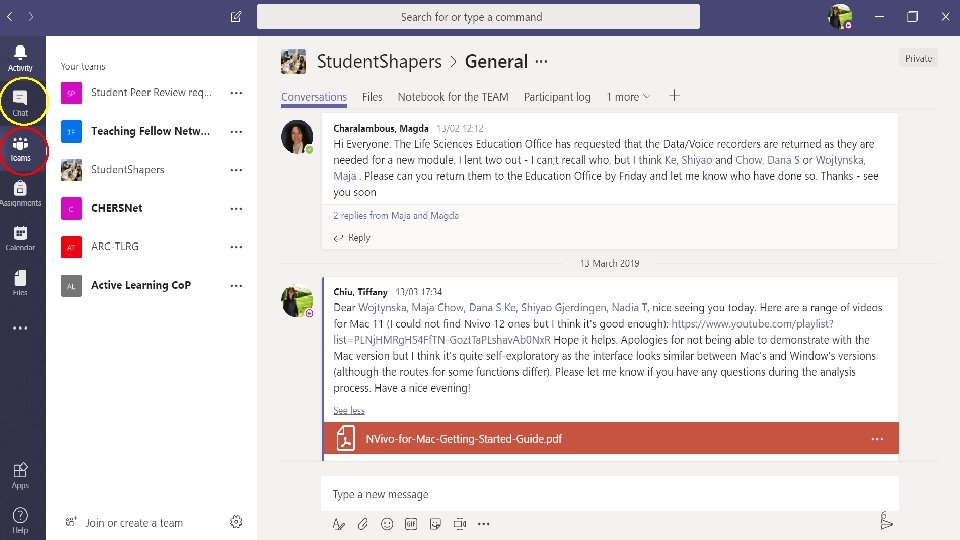Start a Meet now video call
The image size is (960, 540).
[x=460, y=523]
